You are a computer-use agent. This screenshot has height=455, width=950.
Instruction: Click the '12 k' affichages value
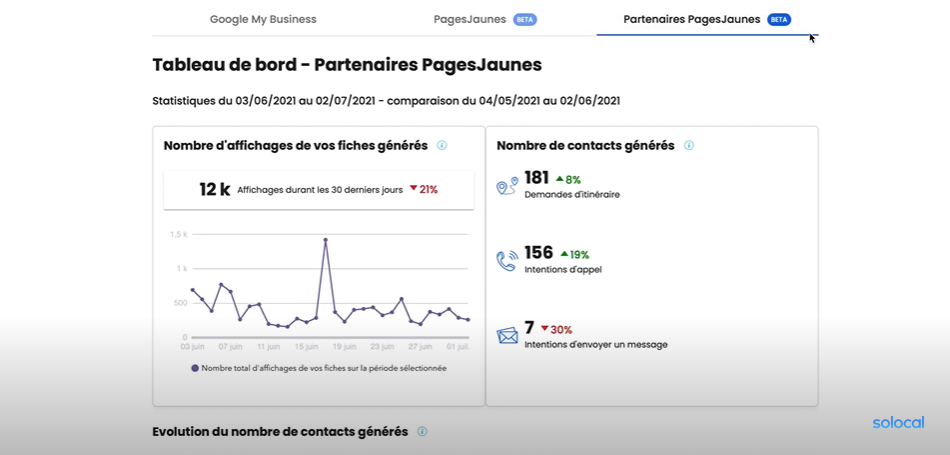point(214,190)
